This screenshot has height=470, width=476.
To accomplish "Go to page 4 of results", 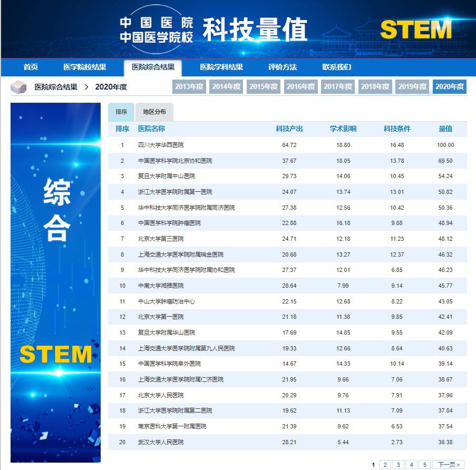I will tap(411, 465).
